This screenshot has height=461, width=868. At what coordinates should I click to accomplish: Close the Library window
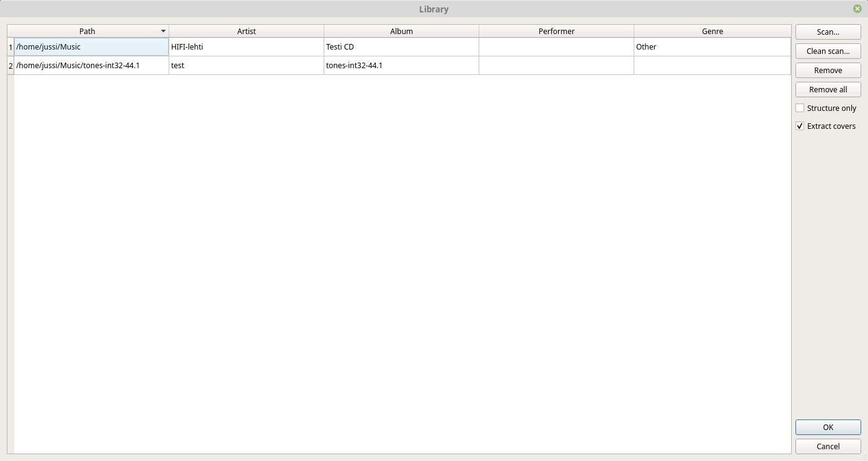pos(857,9)
